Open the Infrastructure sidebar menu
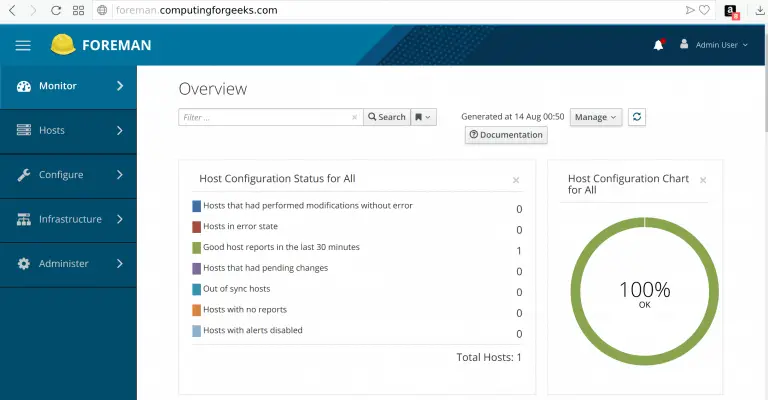 (68, 219)
